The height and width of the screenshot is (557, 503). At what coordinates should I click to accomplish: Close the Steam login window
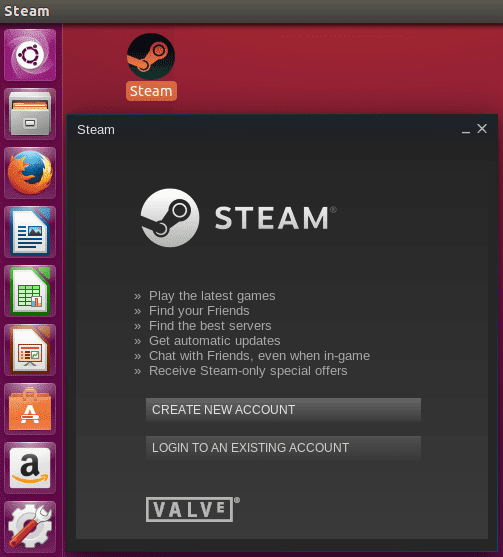tap(482, 129)
